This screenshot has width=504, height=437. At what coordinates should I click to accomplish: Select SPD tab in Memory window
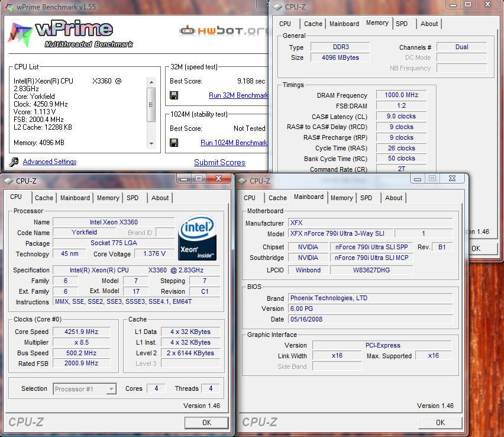point(402,24)
